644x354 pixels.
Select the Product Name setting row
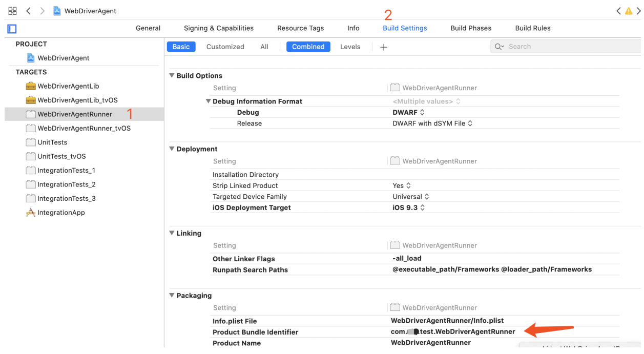(x=414, y=343)
